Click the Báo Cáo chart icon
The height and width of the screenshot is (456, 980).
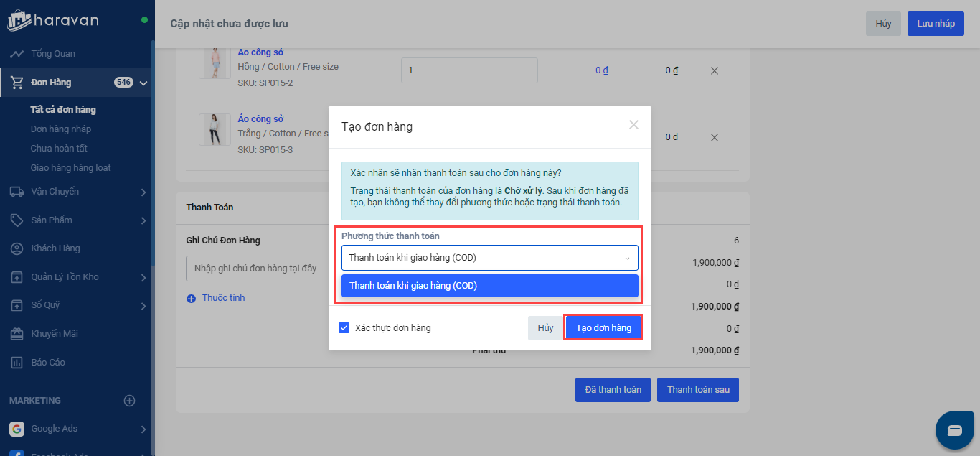point(17,363)
